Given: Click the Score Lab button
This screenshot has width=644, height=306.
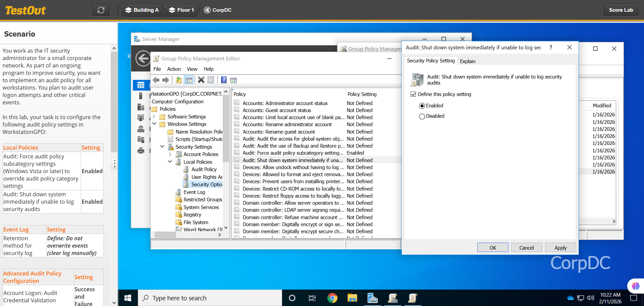Looking at the screenshot, I should point(621,10).
